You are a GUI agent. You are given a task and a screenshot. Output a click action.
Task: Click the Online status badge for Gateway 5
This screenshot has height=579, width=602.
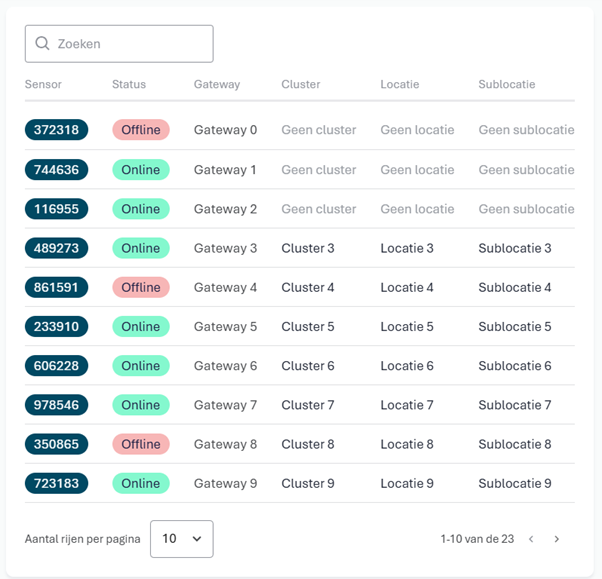coord(141,326)
